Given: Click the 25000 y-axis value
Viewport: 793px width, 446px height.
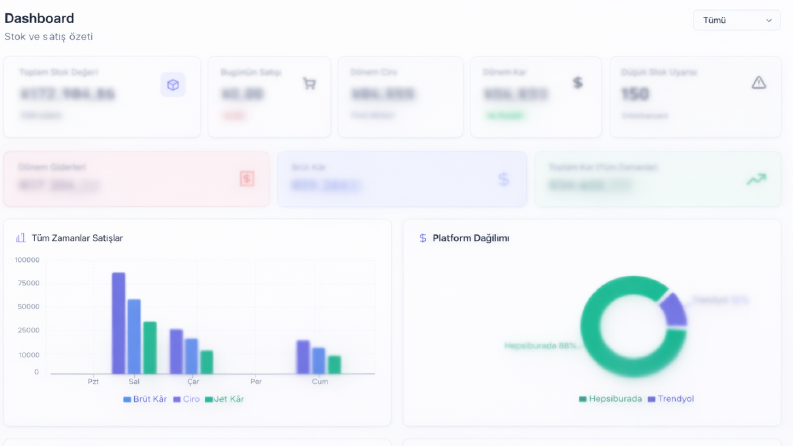Looking at the screenshot, I should coord(28,330).
